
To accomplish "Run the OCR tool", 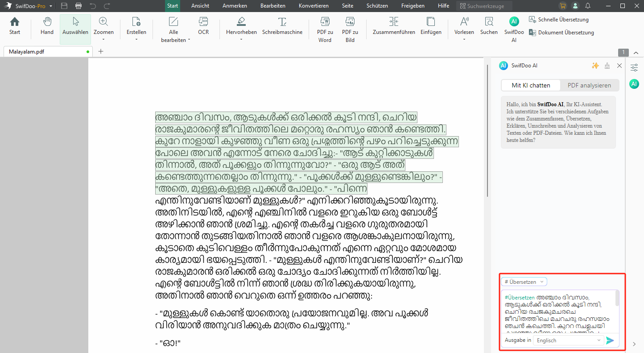I will [203, 26].
